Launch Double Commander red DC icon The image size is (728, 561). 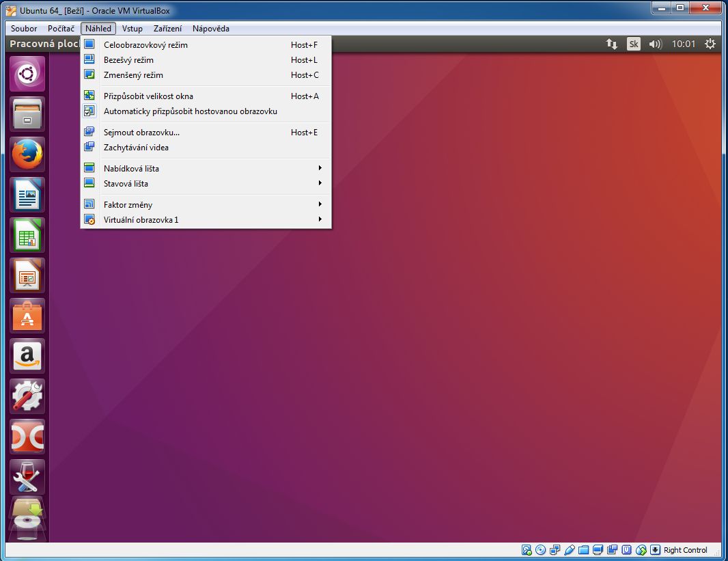[27, 437]
